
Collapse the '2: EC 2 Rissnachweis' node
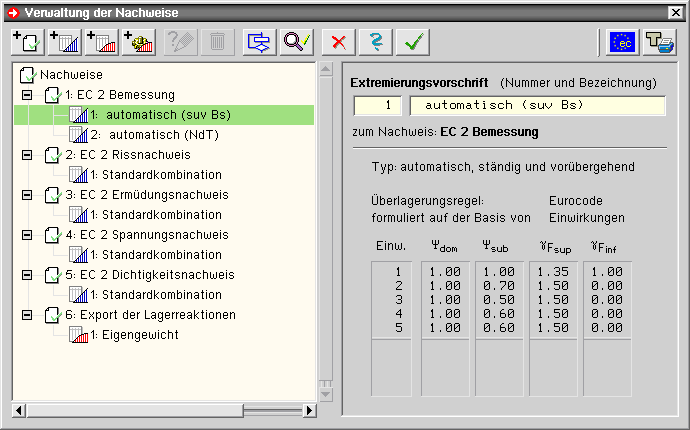pyautogui.click(x=27, y=155)
